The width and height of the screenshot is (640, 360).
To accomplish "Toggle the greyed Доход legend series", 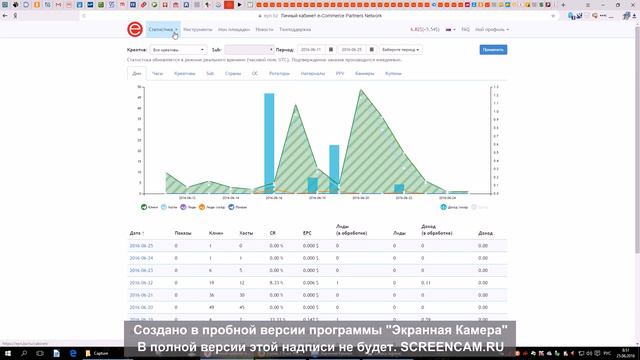I will pyautogui.click(x=480, y=207).
